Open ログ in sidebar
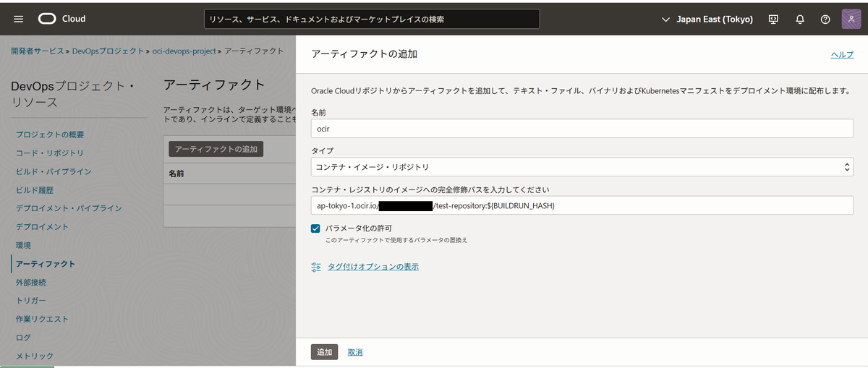This screenshot has height=368, width=868. click(x=23, y=338)
